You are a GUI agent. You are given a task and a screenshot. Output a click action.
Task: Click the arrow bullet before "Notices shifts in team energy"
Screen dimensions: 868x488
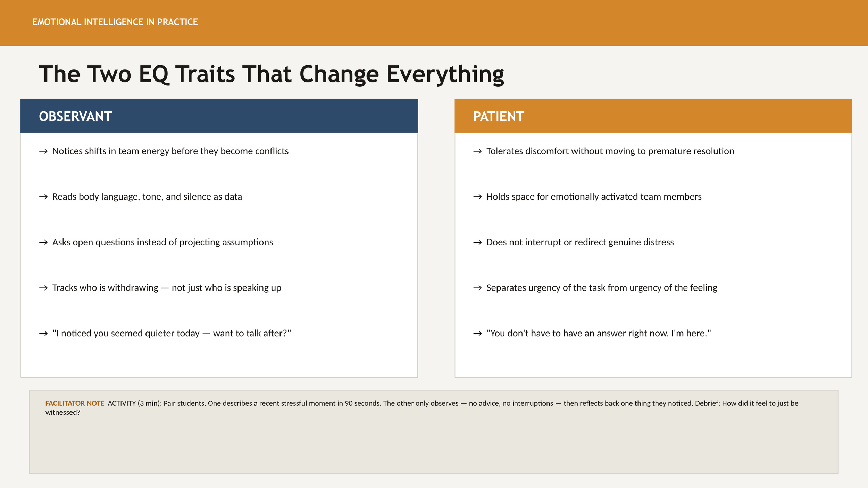[x=43, y=151]
